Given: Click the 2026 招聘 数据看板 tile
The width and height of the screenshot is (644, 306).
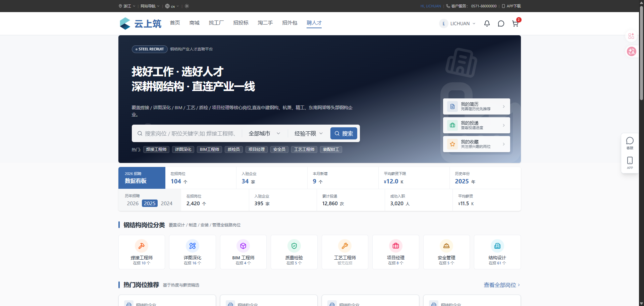Looking at the screenshot, I should (142, 178).
